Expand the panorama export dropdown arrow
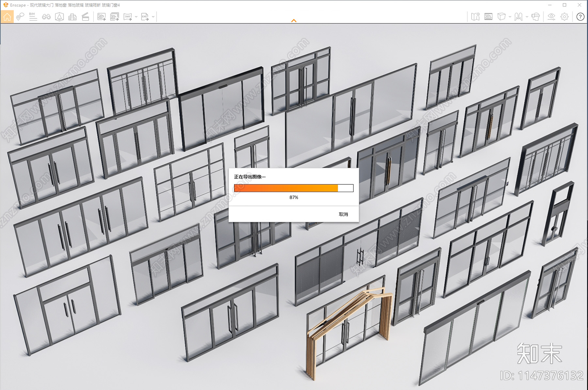This screenshot has width=588, height=390. (x=136, y=17)
